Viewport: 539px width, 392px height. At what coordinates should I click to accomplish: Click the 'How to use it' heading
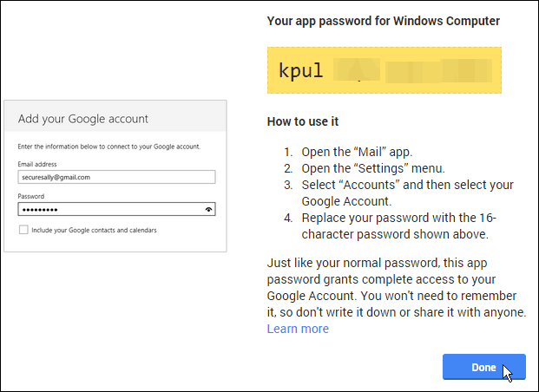click(x=303, y=121)
